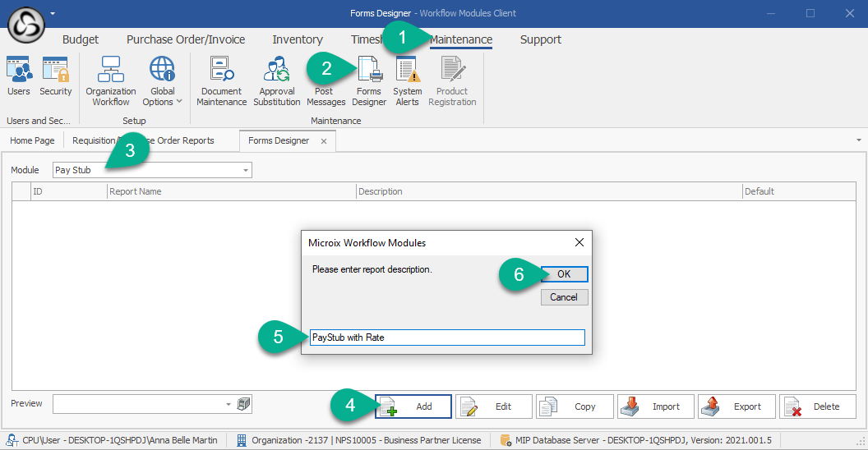Close the Forms Designer document tab

[324, 141]
